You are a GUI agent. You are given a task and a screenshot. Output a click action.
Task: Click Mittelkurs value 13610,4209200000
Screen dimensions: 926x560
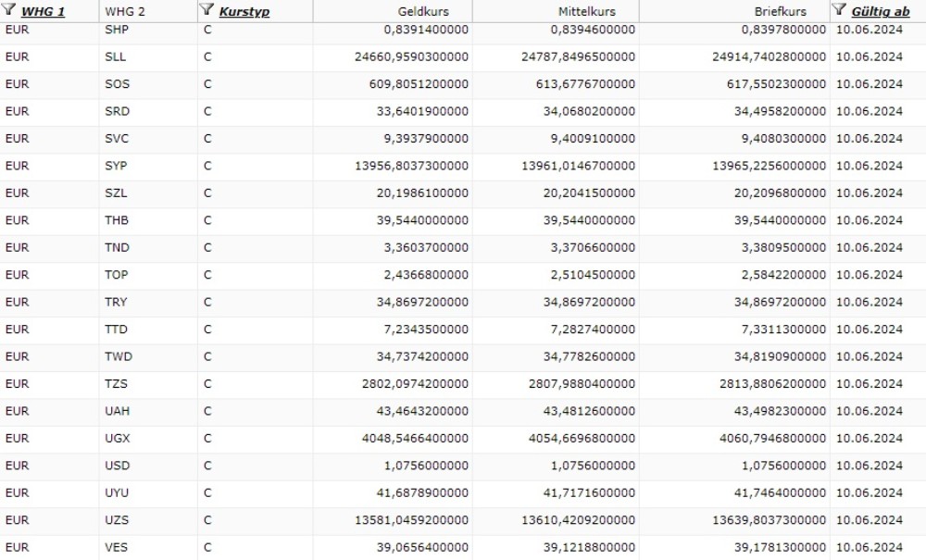click(x=578, y=520)
